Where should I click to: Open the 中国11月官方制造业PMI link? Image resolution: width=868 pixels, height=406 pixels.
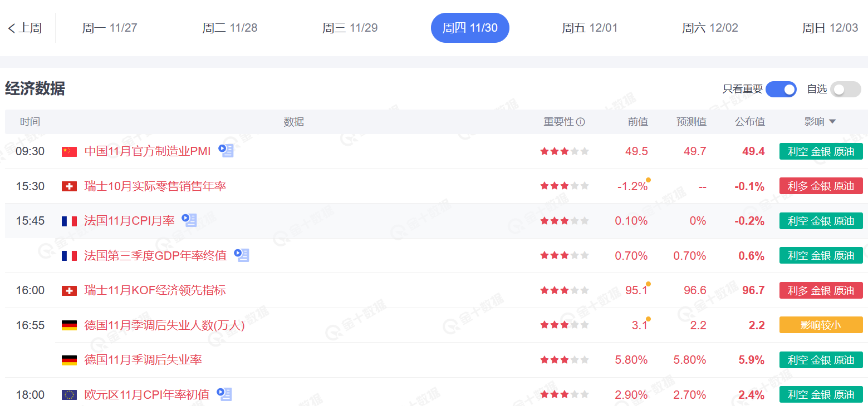[x=148, y=151]
